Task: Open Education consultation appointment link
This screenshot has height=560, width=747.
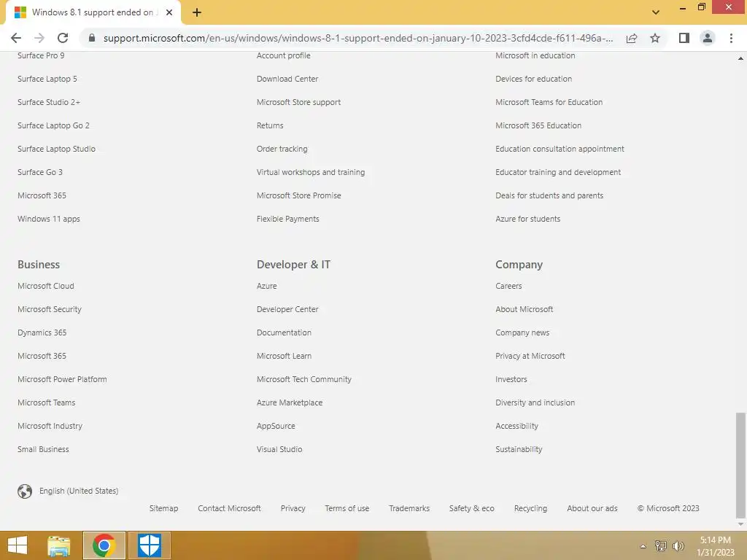Action: [560, 149]
